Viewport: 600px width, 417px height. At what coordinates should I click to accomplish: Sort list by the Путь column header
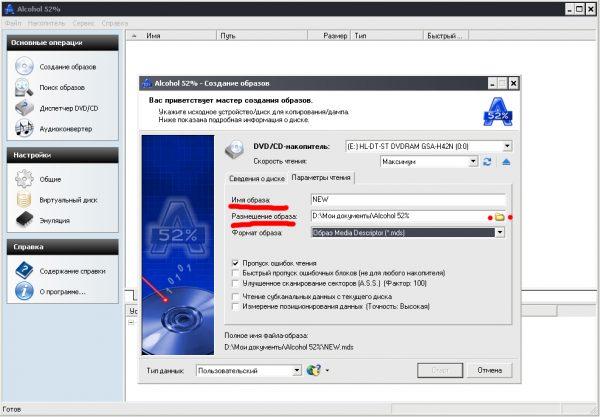click(x=262, y=36)
